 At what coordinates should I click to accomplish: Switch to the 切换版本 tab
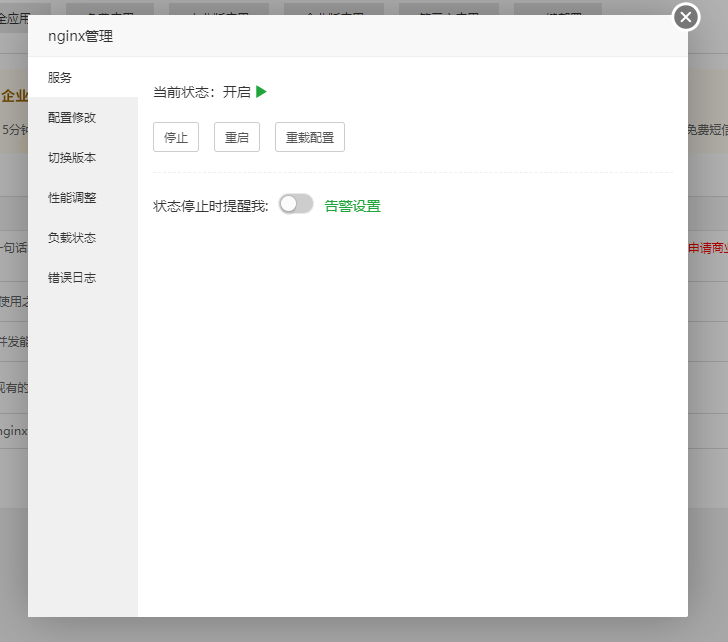tap(83, 157)
